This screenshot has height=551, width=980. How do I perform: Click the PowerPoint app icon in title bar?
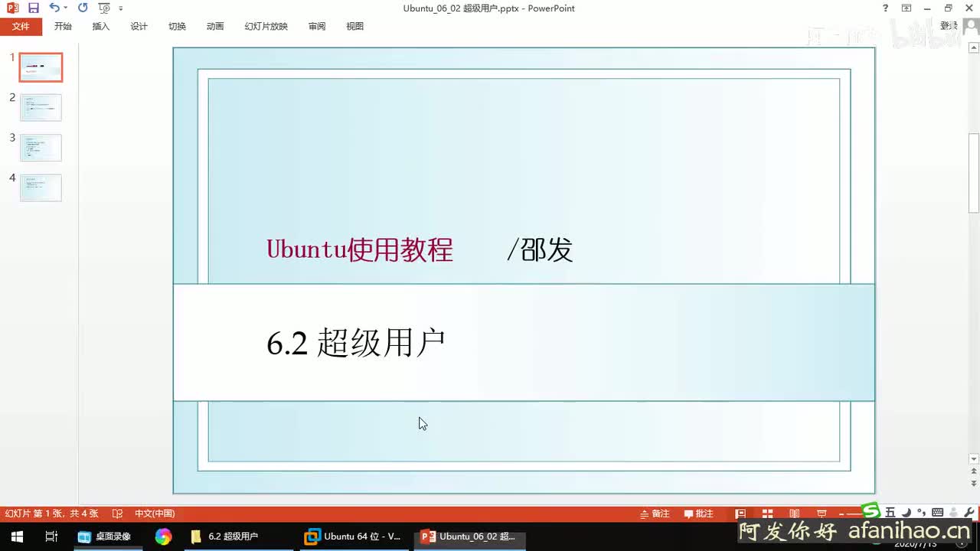(12, 8)
